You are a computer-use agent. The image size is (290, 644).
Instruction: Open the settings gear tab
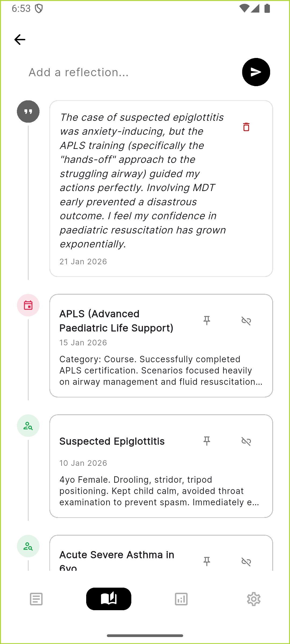pyautogui.click(x=253, y=599)
